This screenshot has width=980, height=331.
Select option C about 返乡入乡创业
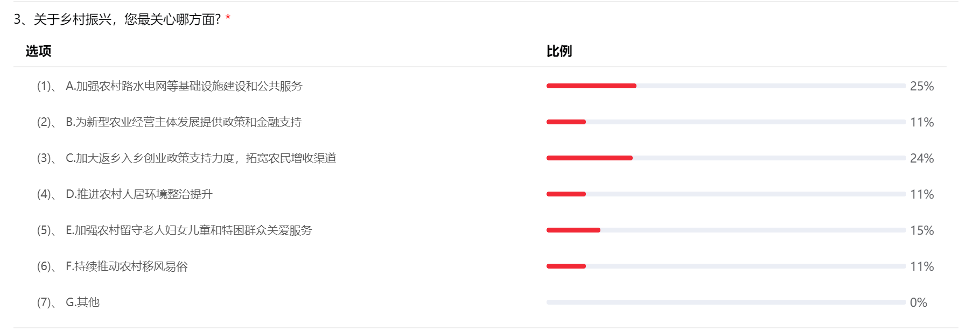[x=201, y=158]
